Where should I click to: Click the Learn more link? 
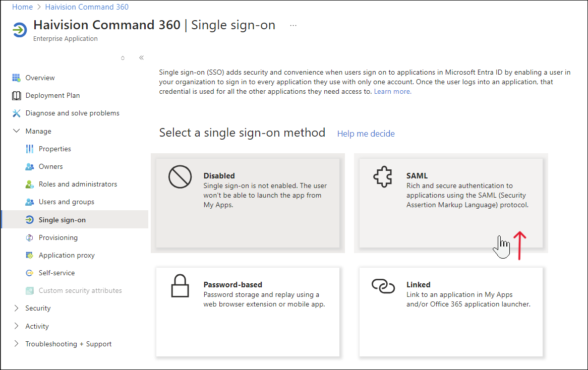point(392,91)
